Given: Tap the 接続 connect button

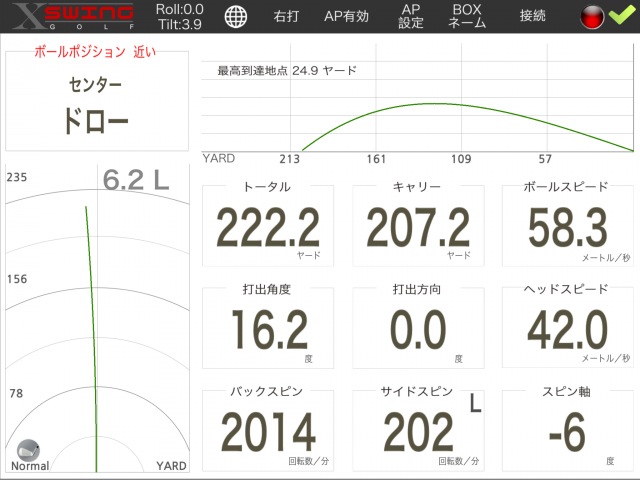Looking at the screenshot, I should pyautogui.click(x=533, y=16).
